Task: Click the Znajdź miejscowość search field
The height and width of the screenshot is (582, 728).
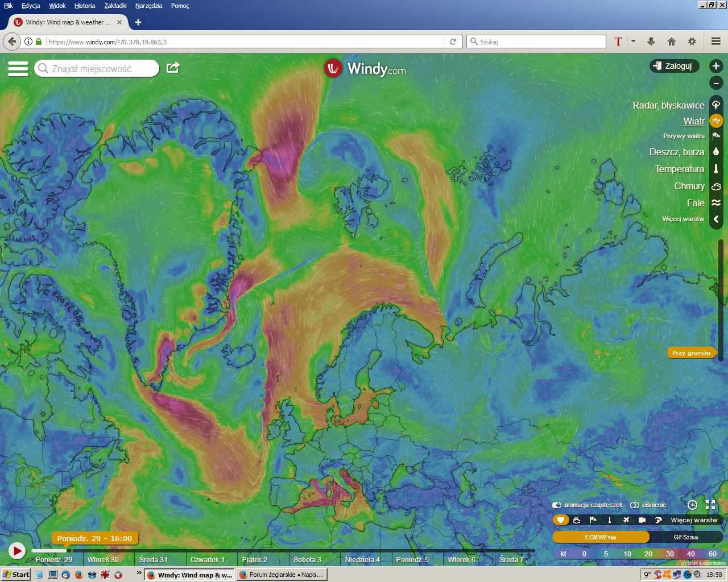Action: pos(97,69)
